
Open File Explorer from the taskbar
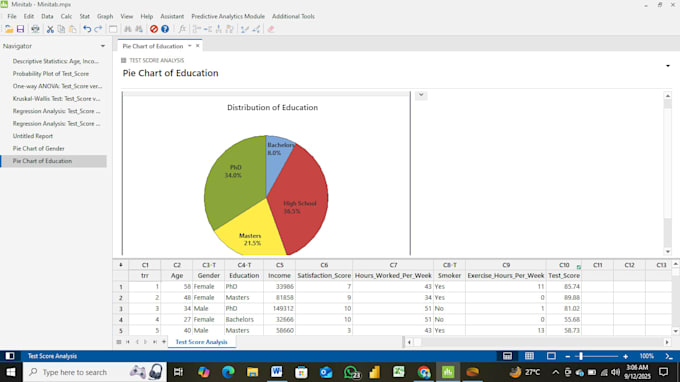click(x=252, y=372)
